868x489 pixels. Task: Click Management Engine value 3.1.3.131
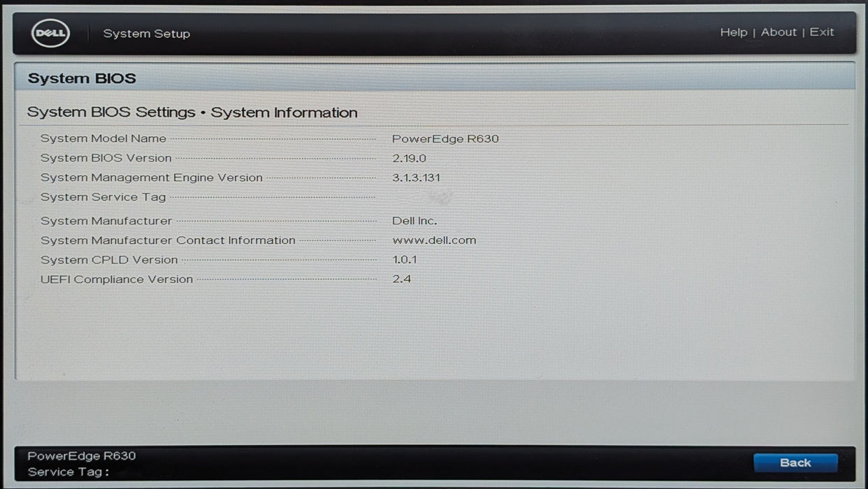[416, 177]
